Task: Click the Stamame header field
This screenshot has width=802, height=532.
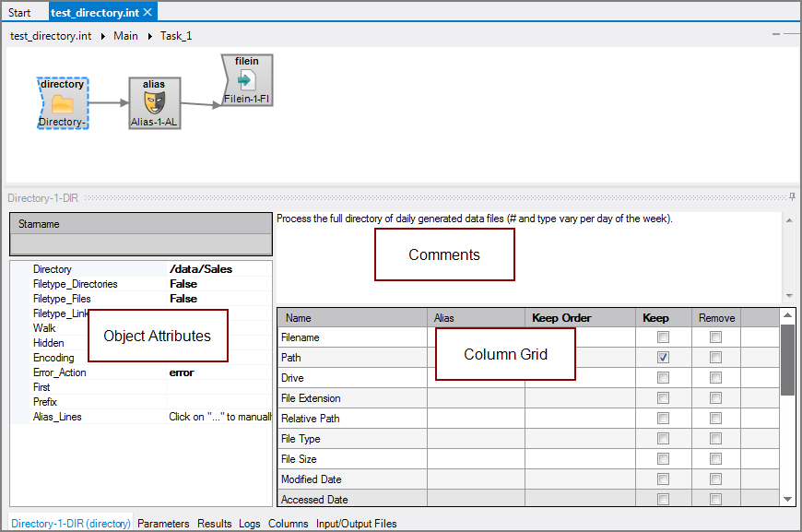Action: click(141, 224)
